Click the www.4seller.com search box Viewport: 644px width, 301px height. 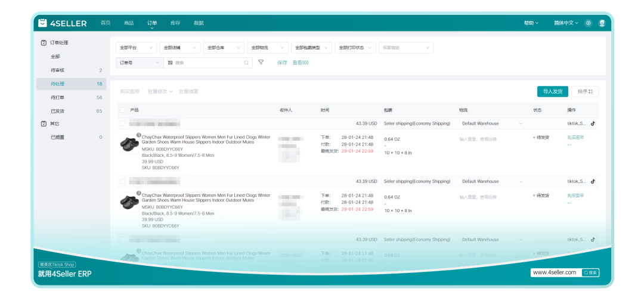pos(556,272)
